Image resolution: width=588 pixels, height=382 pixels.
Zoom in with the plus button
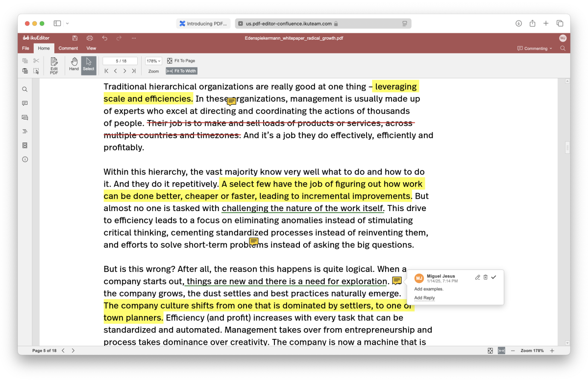coord(552,351)
